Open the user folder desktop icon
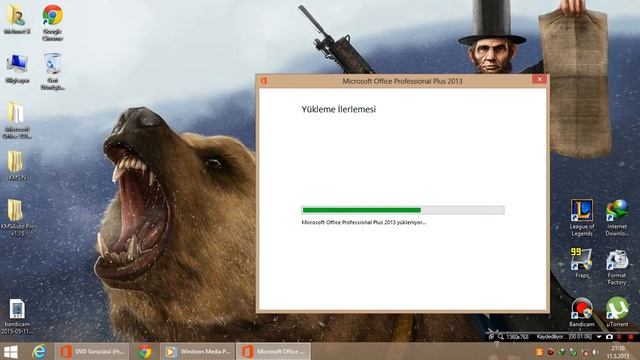Image resolution: width=640 pixels, height=360 pixels. 17,19
